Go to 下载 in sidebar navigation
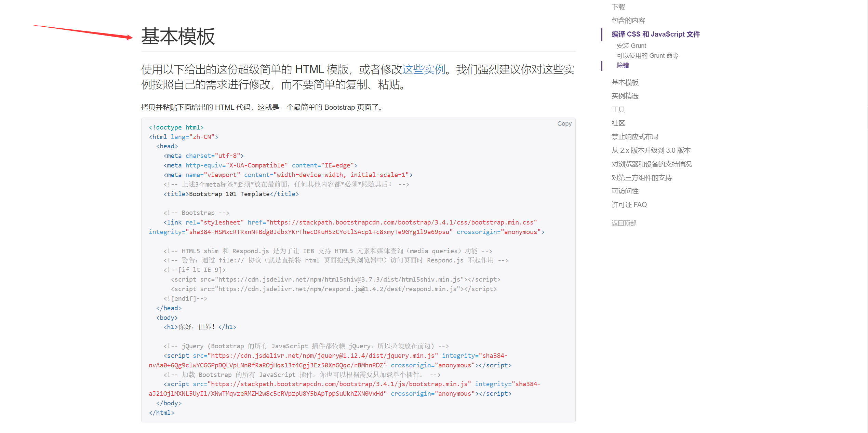Screen dimensions: 868x433 coord(618,7)
